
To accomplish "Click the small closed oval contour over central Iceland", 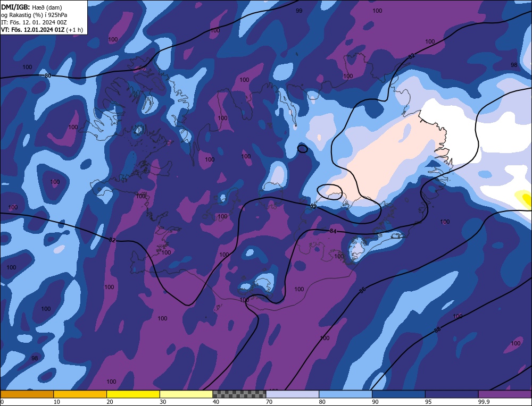I will coord(303,148).
